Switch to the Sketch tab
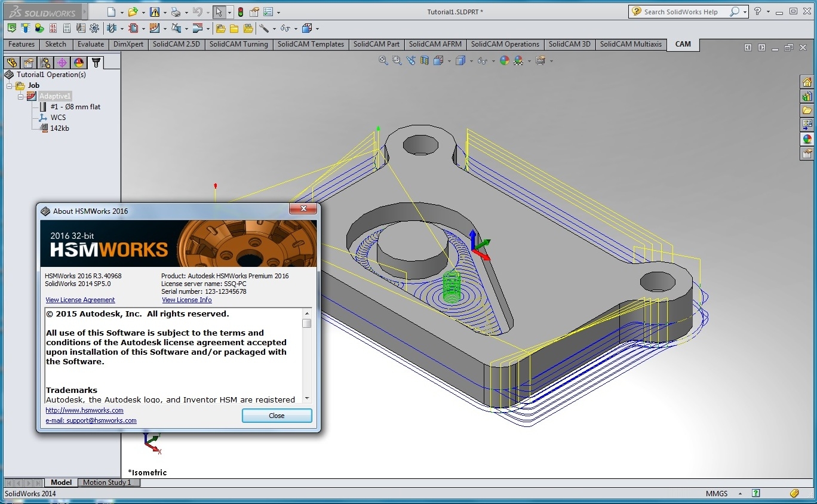 [x=56, y=44]
